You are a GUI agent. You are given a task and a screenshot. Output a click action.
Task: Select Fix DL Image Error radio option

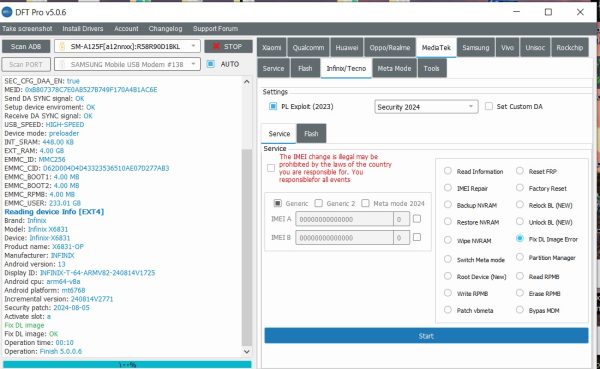519,238
